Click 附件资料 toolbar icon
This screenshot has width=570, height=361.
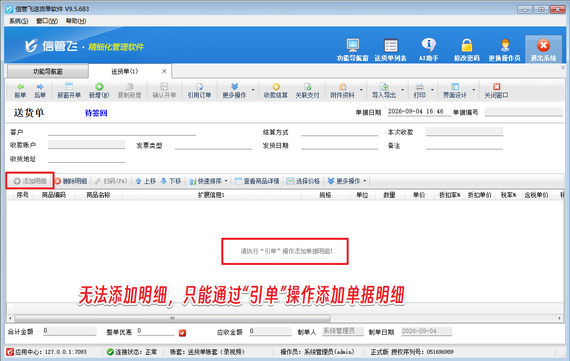pyautogui.click(x=342, y=90)
